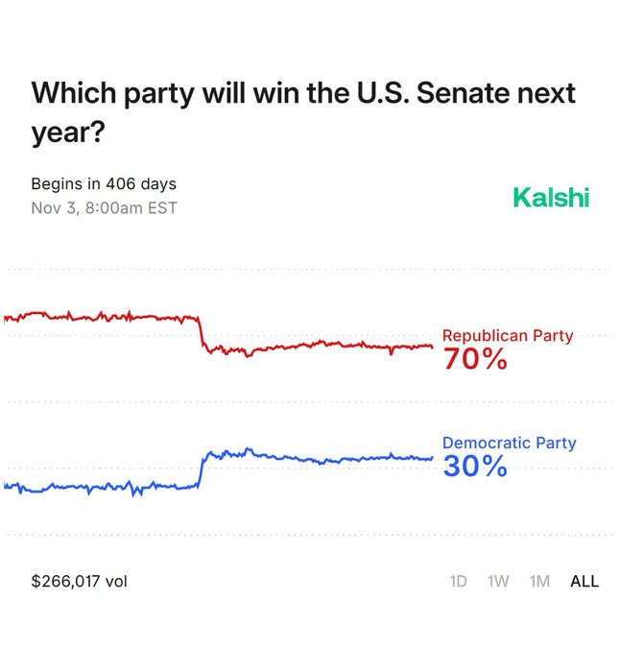Click the Nov 3, 8:00am EST date
Viewport: 620px width, 672px height.
click(x=104, y=206)
